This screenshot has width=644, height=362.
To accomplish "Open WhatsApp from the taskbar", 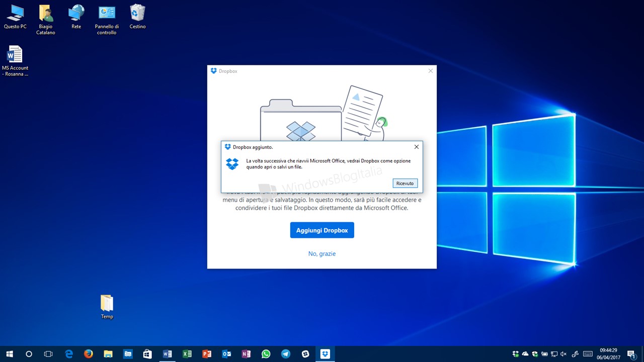I will click(x=266, y=354).
